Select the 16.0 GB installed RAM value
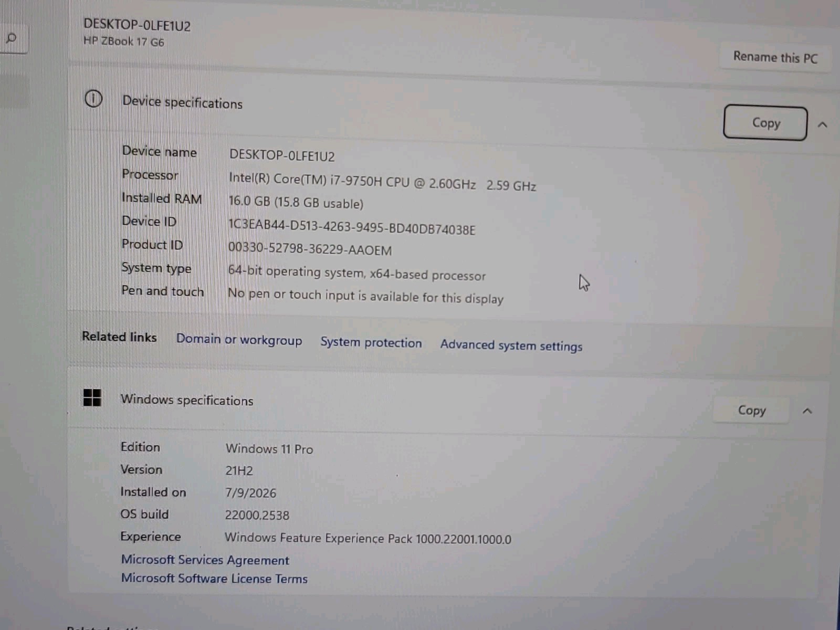The width and height of the screenshot is (840, 630). click(x=296, y=203)
